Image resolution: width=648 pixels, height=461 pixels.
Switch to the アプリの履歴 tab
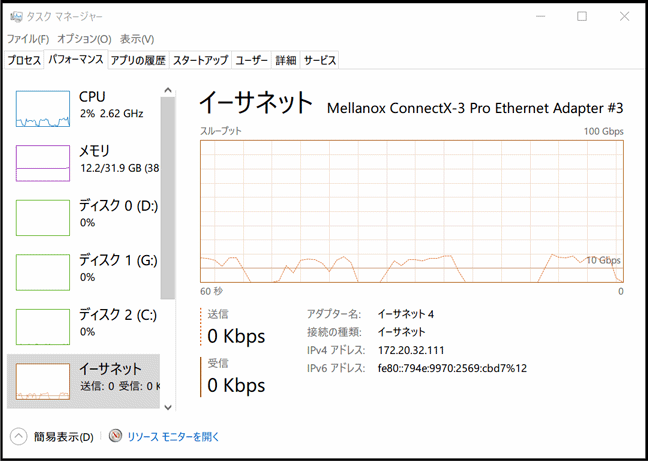[138, 60]
